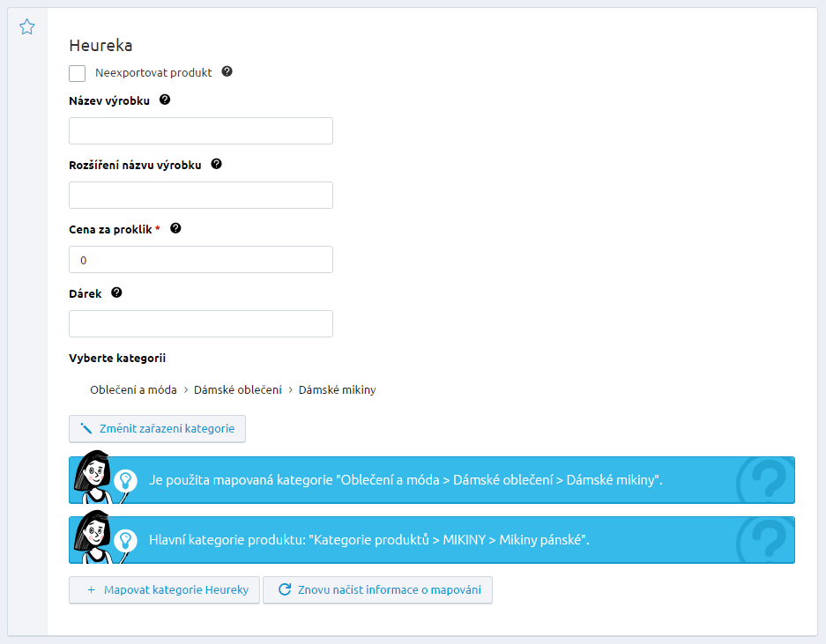
Task: Click plus icon on Mapovat kategorie
Action: 91,589
